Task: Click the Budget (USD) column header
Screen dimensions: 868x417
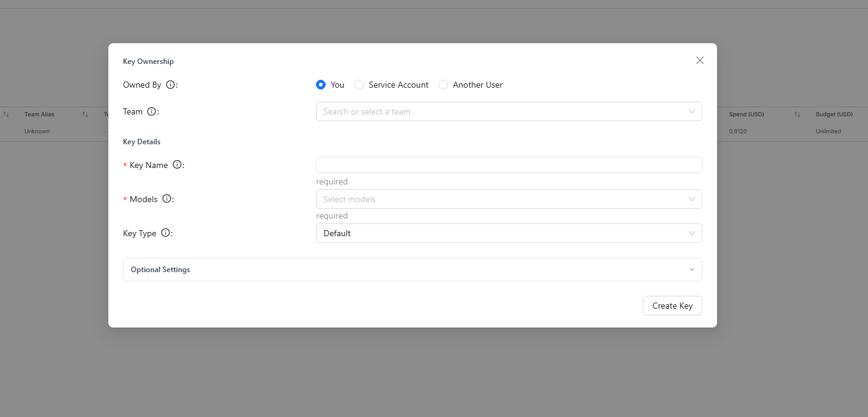Action: click(x=834, y=114)
